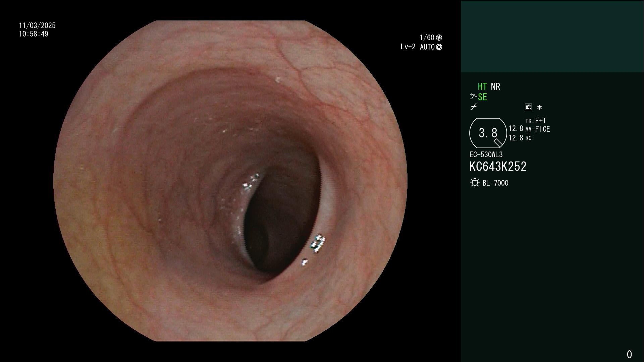
Task: Click the green HT indicator
Action: [x=482, y=86]
